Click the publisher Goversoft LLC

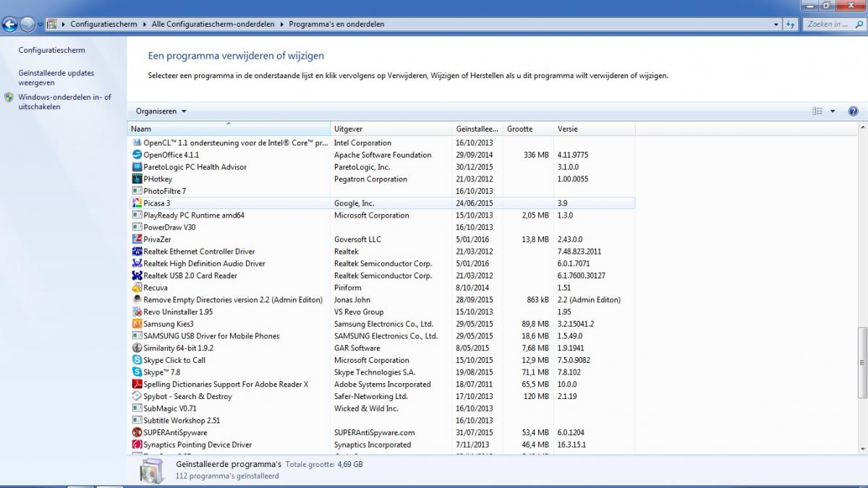357,239
